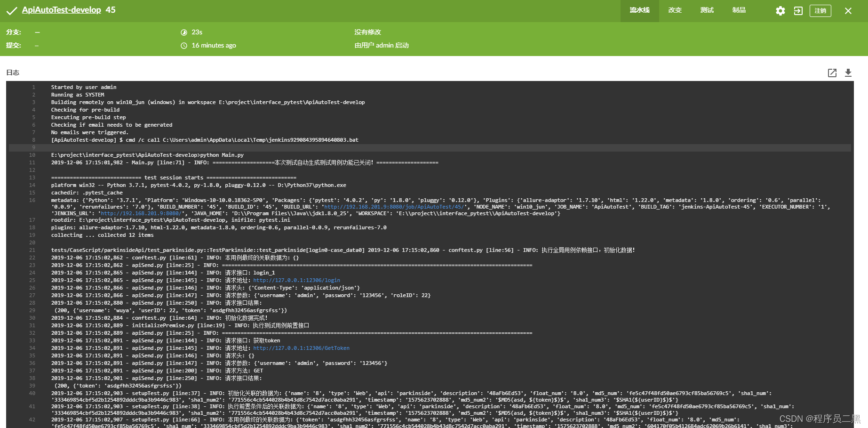The height and width of the screenshot is (428, 868).
Task: Switch to the 改变 tab
Action: click(675, 10)
